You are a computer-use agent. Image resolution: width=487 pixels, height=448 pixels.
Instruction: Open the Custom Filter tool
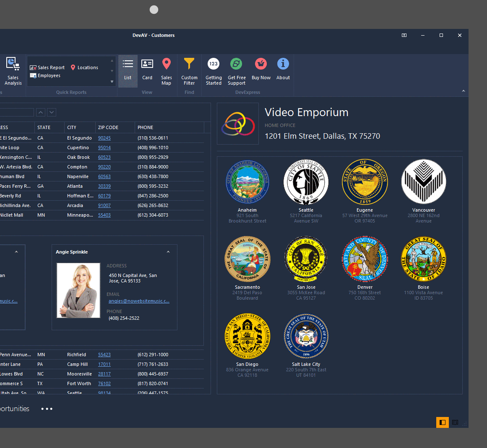point(189,71)
